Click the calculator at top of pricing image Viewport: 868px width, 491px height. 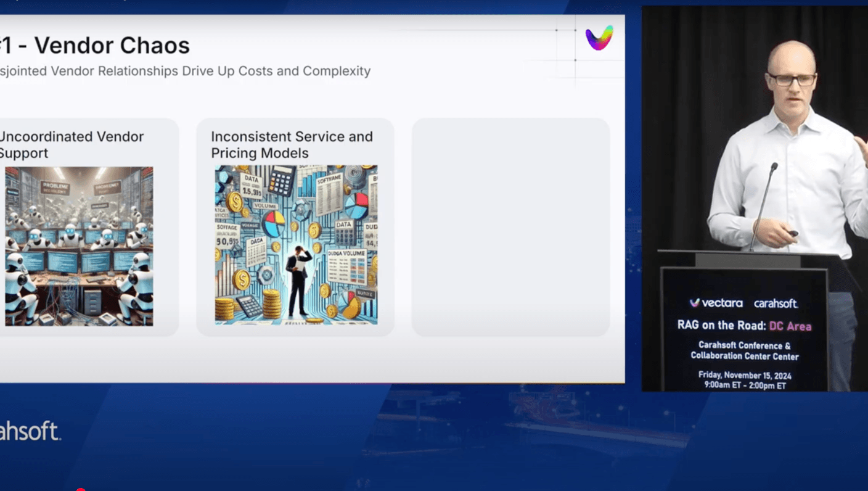click(x=282, y=181)
